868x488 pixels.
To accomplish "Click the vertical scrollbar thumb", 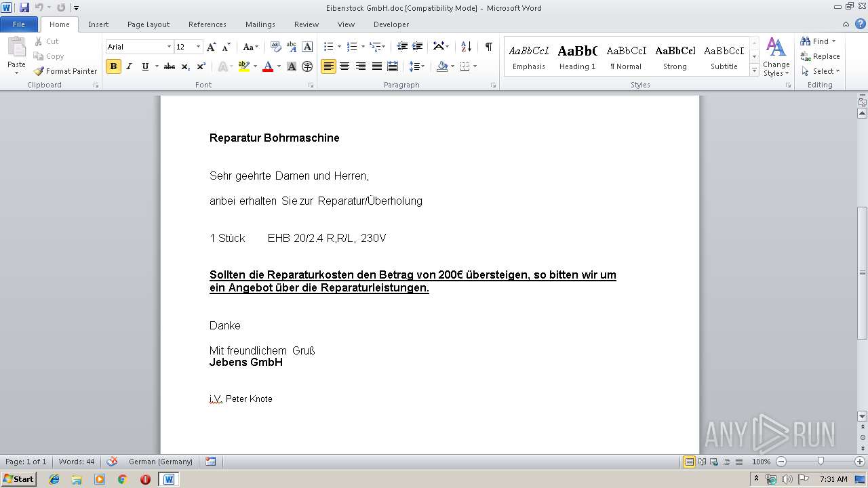I will pos(863,273).
